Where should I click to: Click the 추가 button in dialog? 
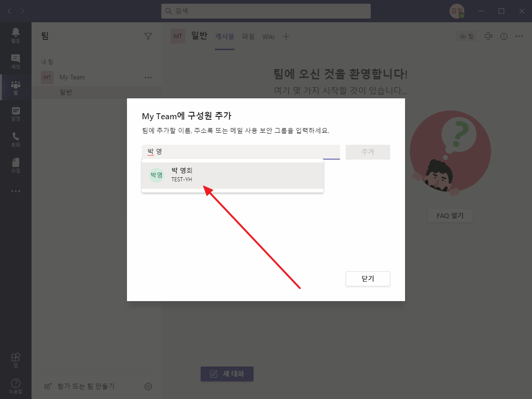click(x=368, y=152)
